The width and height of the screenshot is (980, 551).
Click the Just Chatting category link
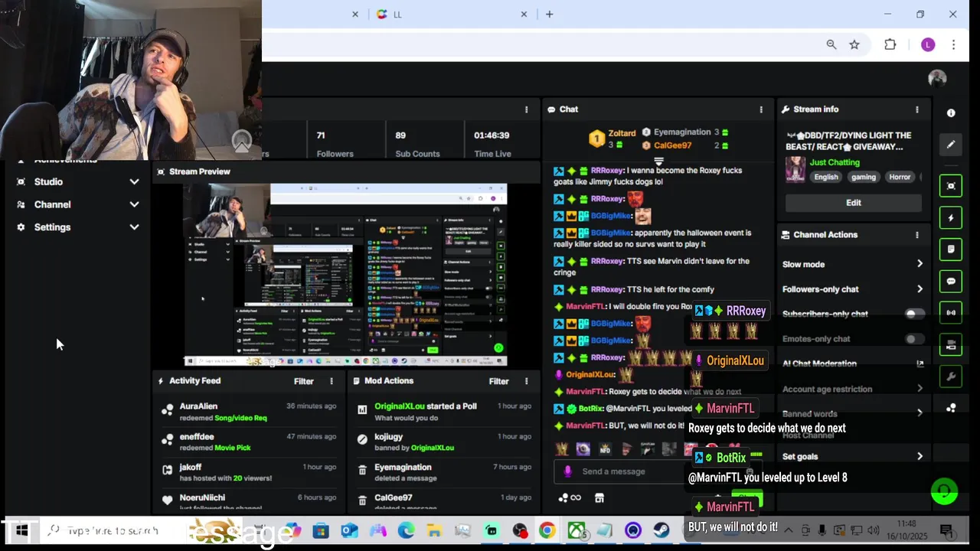(835, 162)
